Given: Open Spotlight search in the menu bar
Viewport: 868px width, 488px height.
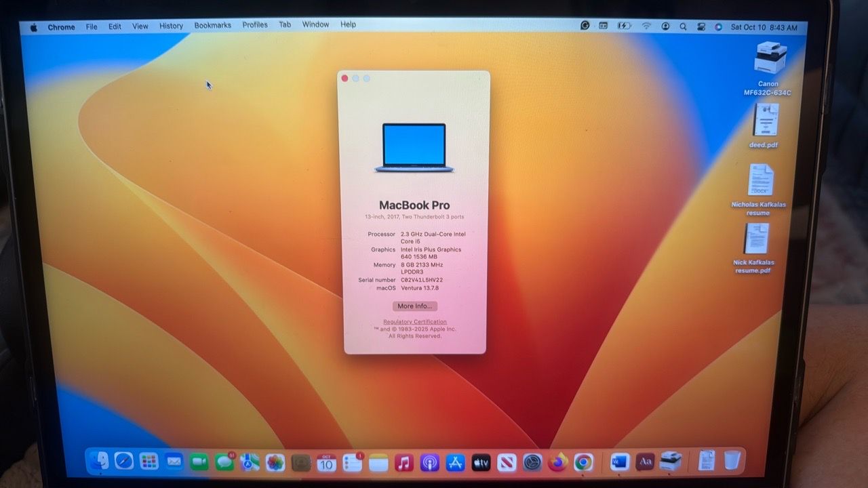Looking at the screenshot, I should pyautogui.click(x=683, y=26).
